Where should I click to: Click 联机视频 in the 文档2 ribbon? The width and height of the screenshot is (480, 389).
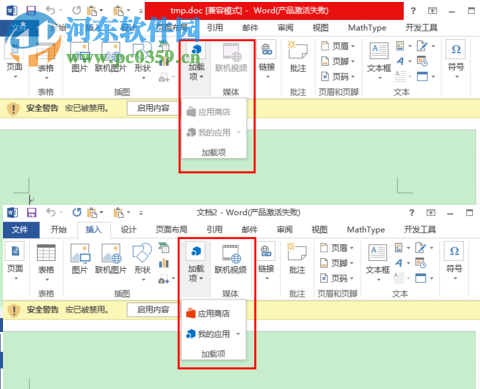click(x=231, y=259)
